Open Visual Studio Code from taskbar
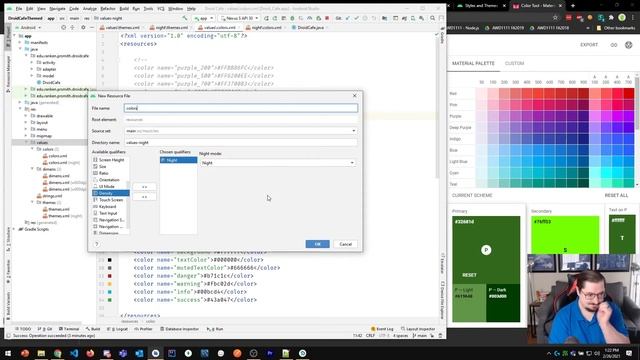The image size is (640, 360). tap(74, 353)
